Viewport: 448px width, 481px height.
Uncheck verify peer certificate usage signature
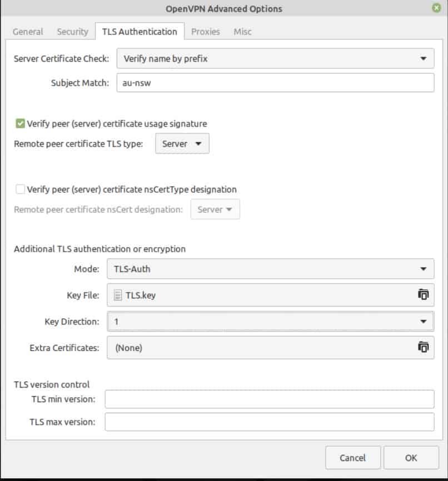point(20,124)
